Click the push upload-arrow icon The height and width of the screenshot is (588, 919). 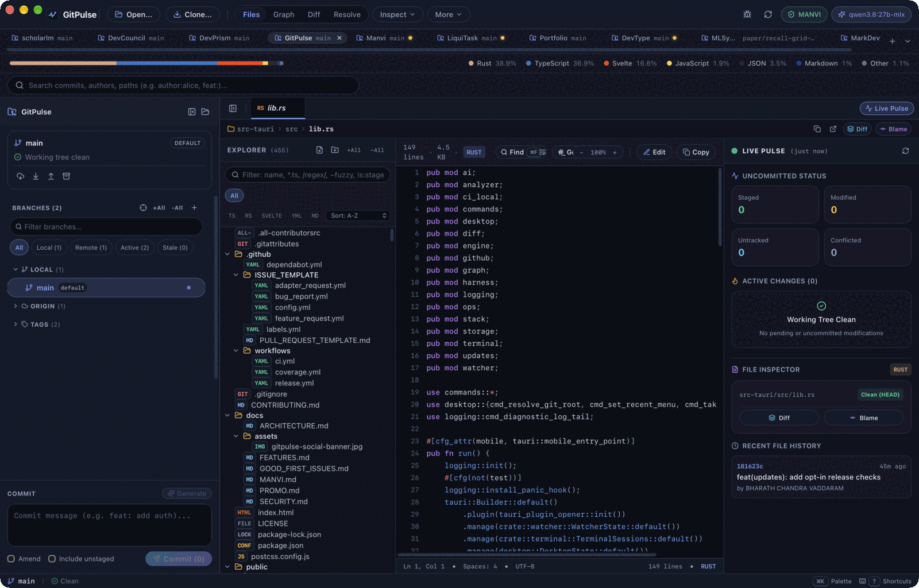pos(51,176)
